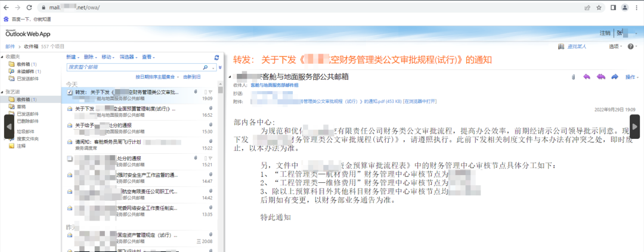The width and height of the screenshot is (644, 252).
Task: Select 收件箱 under 收藏夹
Action: click(x=27, y=64)
